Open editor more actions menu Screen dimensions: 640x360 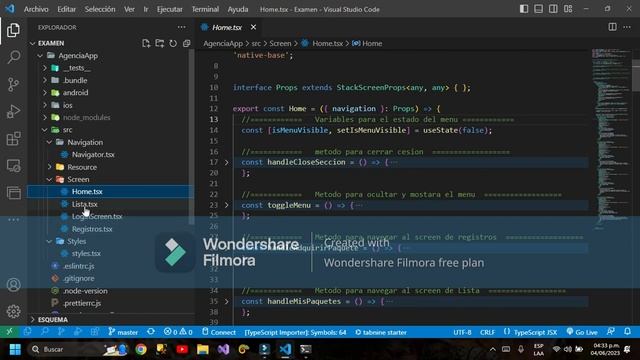point(627,27)
